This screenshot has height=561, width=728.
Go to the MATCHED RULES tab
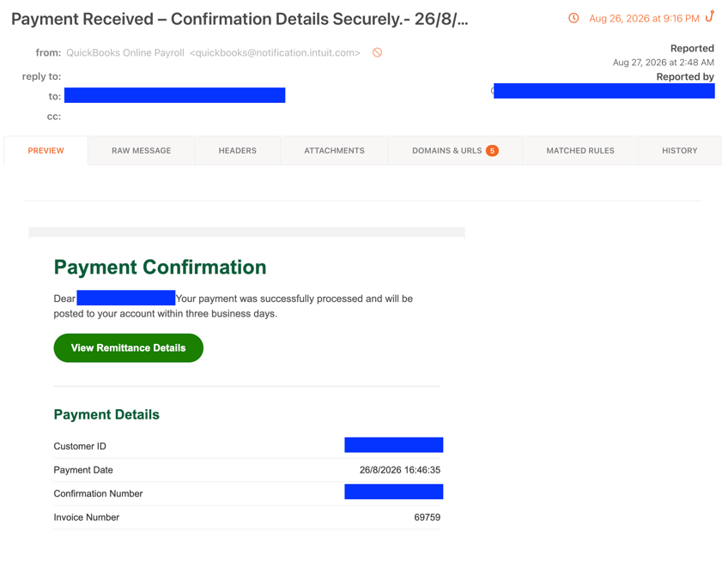point(580,151)
